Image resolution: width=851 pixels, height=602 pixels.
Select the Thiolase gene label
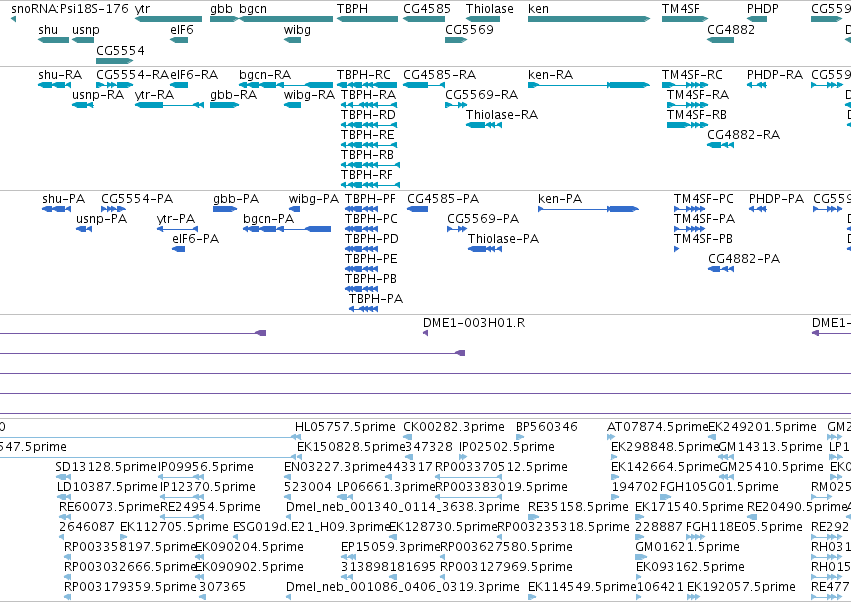pos(490,9)
